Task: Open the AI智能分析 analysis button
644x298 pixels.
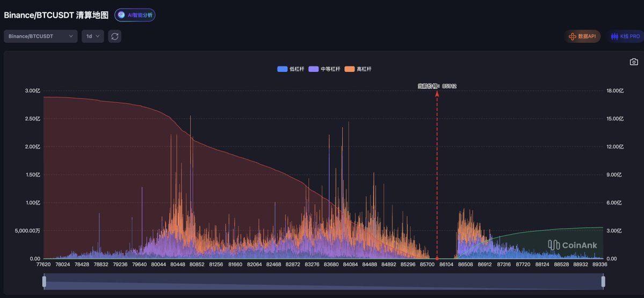Action: pos(135,15)
